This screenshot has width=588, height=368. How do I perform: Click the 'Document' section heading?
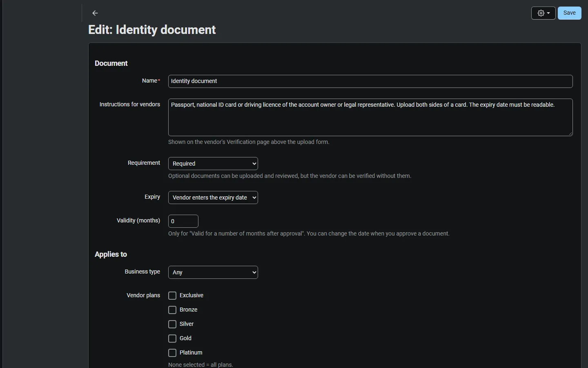point(111,63)
